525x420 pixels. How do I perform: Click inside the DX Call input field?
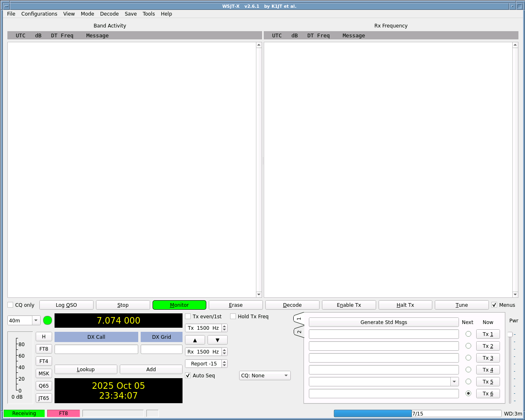tap(96, 349)
